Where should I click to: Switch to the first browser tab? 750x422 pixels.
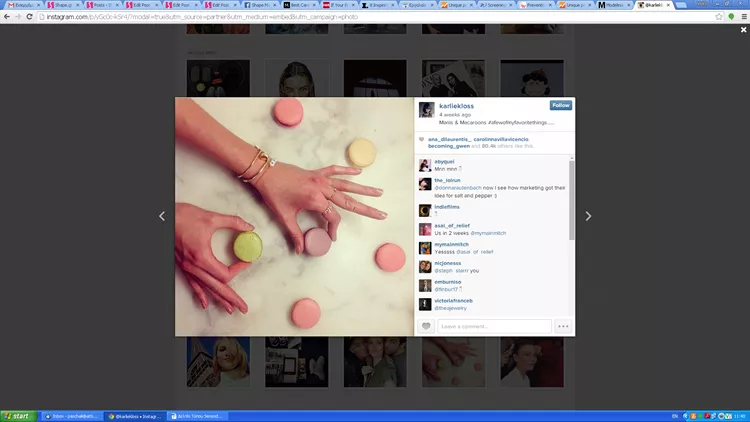tap(18, 5)
